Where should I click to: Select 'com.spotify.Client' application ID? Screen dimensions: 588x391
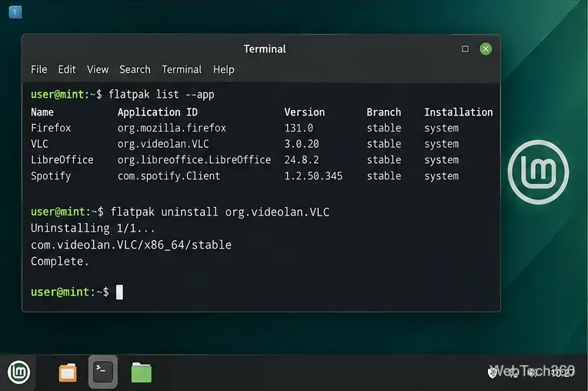click(169, 176)
